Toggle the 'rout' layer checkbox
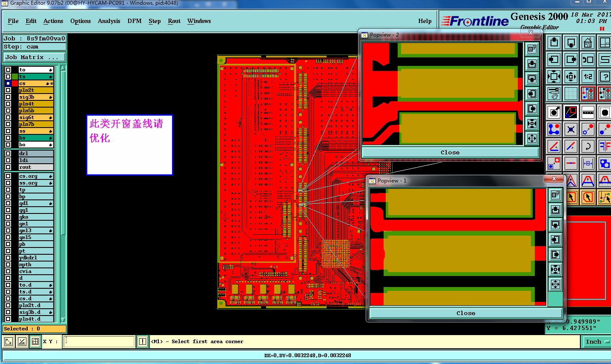The width and height of the screenshot is (611, 364). point(8,167)
